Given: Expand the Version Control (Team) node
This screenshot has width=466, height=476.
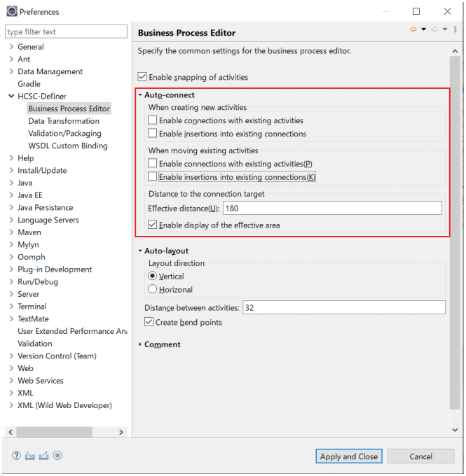Looking at the screenshot, I should point(11,356).
